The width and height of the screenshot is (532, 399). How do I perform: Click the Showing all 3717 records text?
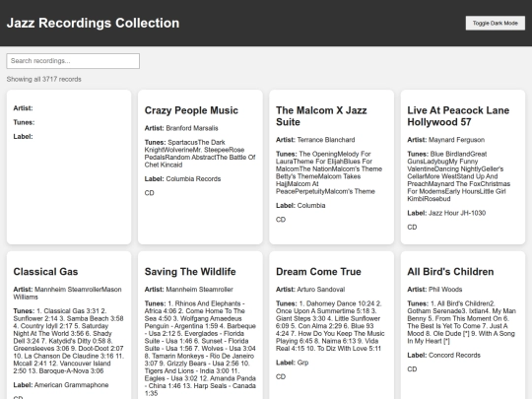pyautogui.click(x=43, y=80)
